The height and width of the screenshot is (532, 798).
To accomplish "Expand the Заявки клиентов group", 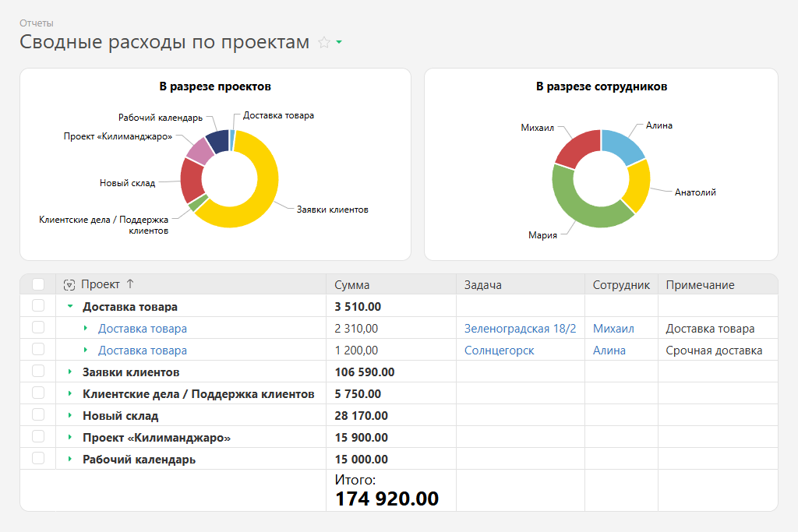I will 70,372.
